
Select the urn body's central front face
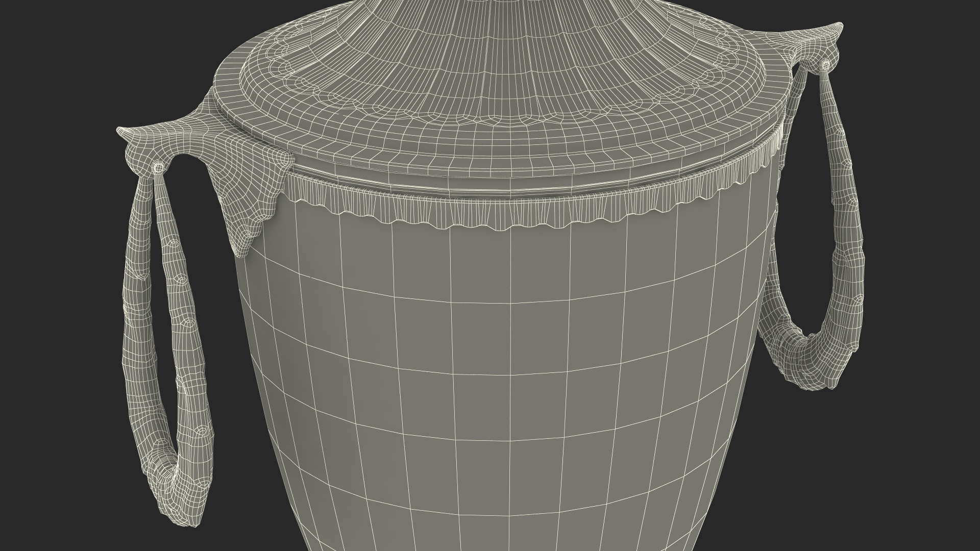(510, 357)
